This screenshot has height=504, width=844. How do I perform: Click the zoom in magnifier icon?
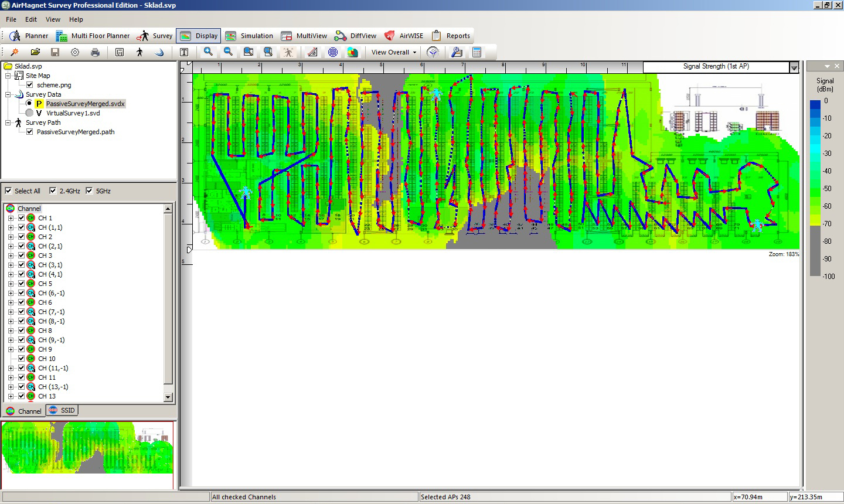[208, 52]
